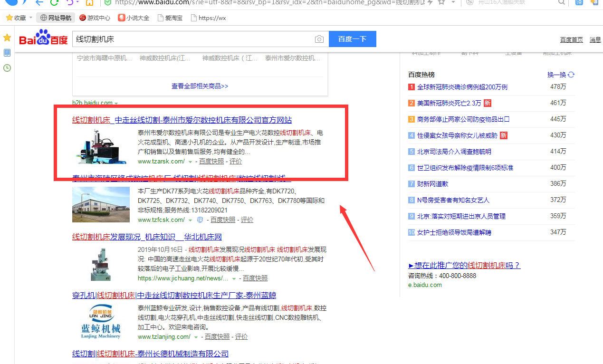Click www.tzarsk.com green URL text

pyautogui.click(x=161, y=162)
